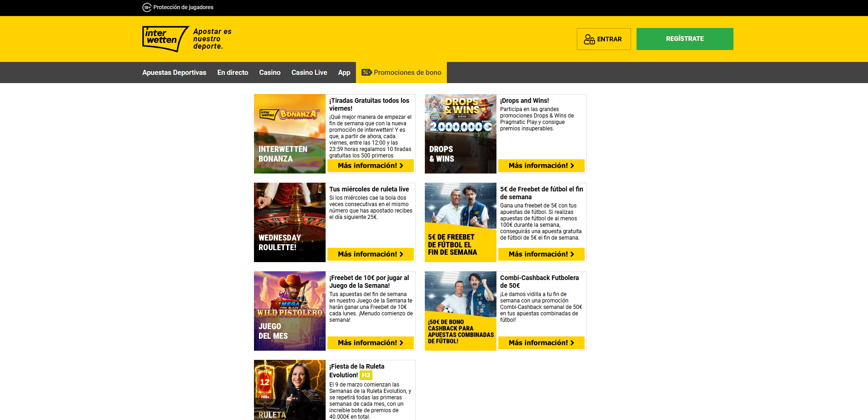This screenshot has width=868, height=420.
Task: Open the Drops & Wins promo image
Action: pos(461,134)
